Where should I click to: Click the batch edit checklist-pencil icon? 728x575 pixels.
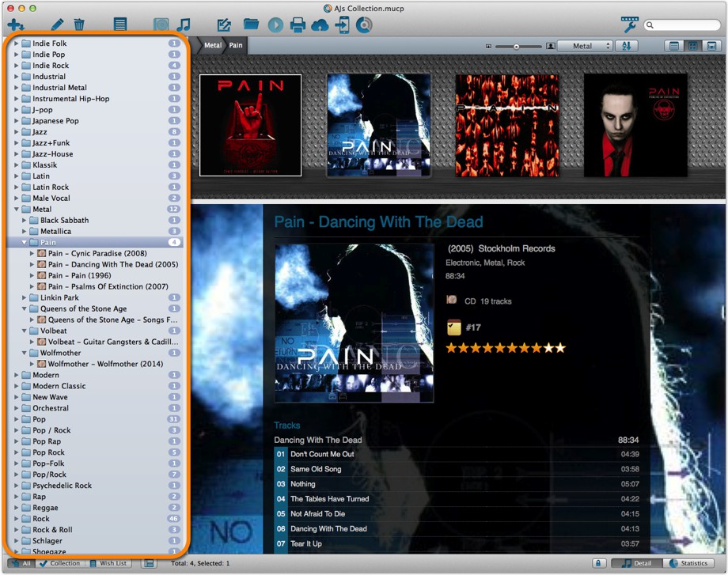pos(224,25)
